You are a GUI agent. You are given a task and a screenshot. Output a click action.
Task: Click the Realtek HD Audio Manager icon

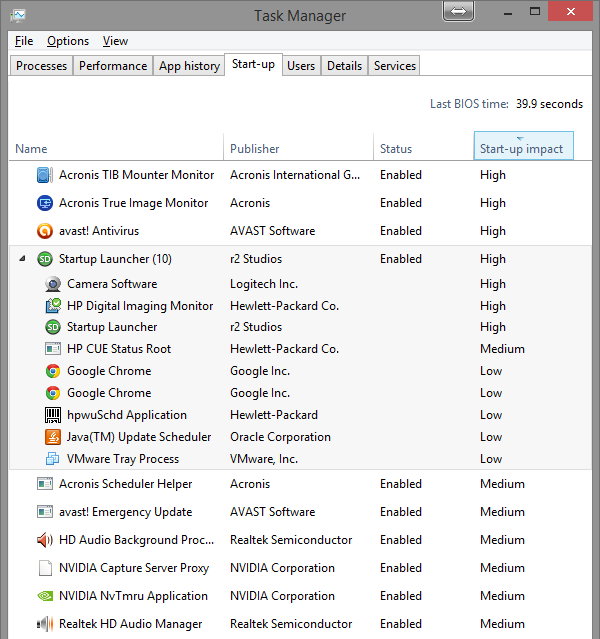click(45, 624)
